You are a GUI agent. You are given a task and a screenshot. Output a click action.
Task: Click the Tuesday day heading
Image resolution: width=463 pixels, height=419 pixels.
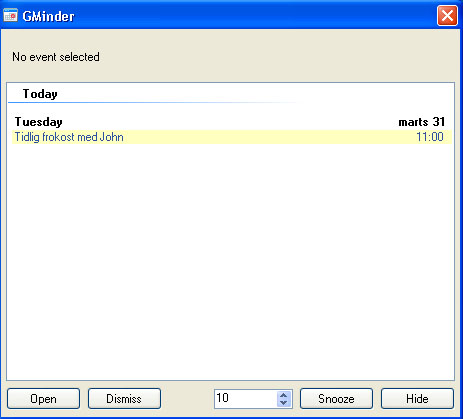(39, 122)
